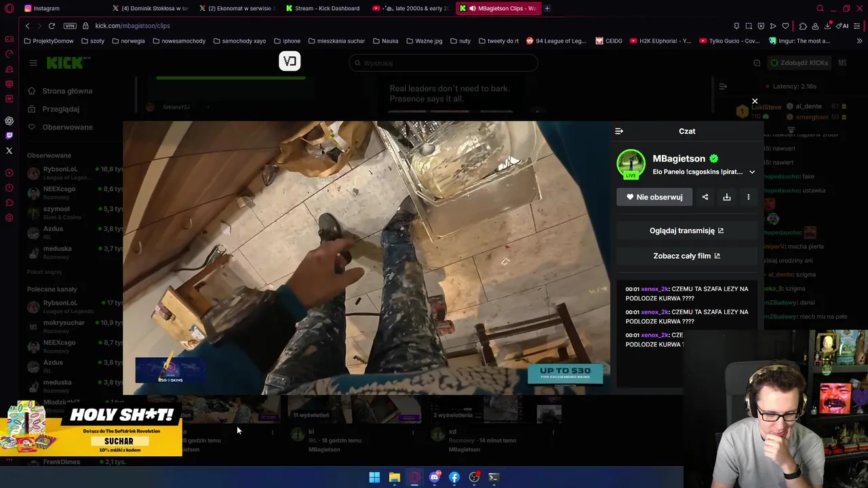Image resolution: width=868 pixels, height=488 pixels.
Task: Open Discord from taskbar
Action: click(x=435, y=477)
